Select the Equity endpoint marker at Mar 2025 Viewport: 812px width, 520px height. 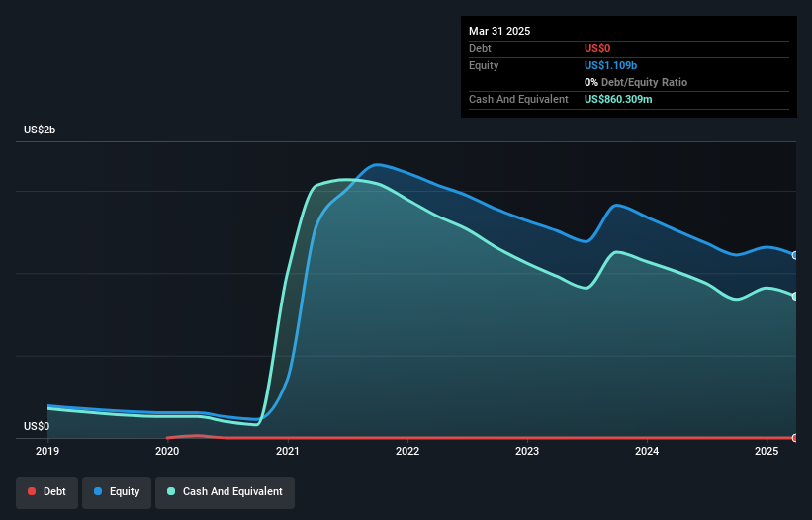tap(795, 256)
